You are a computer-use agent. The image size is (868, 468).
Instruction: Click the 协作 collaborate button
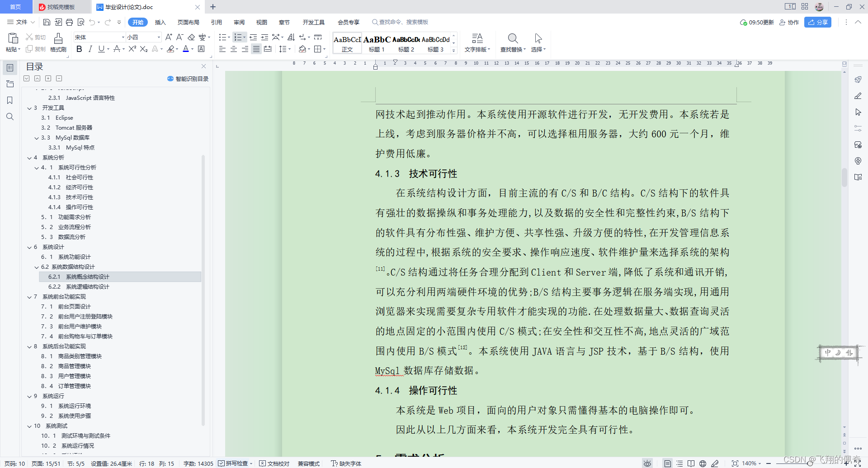pyautogui.click(x=789, y=22)
